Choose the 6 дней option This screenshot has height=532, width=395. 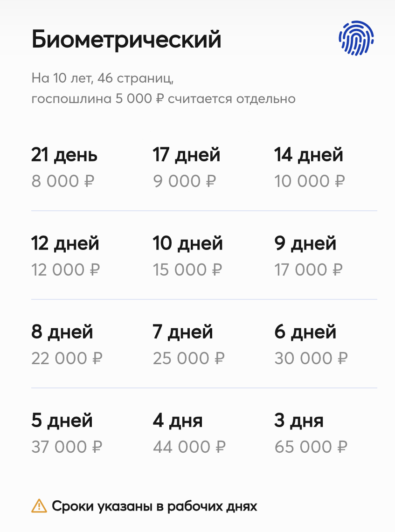pyautogui.click(x=311, y=345)
